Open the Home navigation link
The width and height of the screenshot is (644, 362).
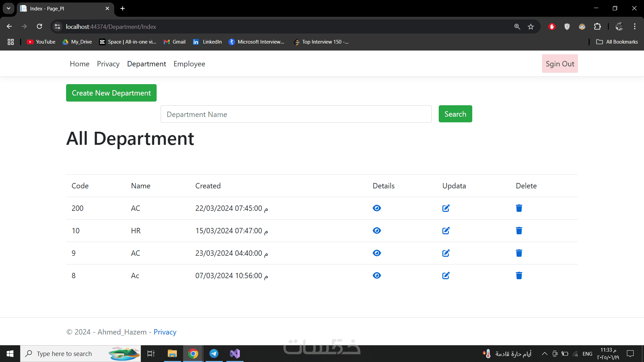[x=79, y=64]
